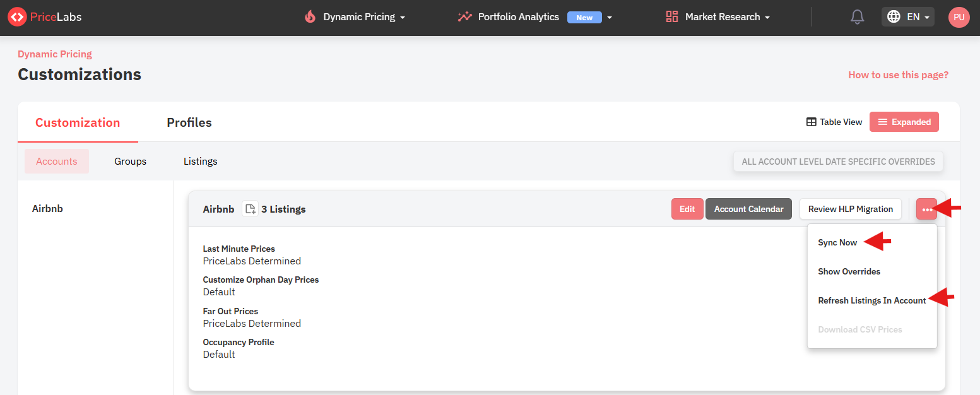Click the Dynamic Pricing flame icon

pos(310,17)
